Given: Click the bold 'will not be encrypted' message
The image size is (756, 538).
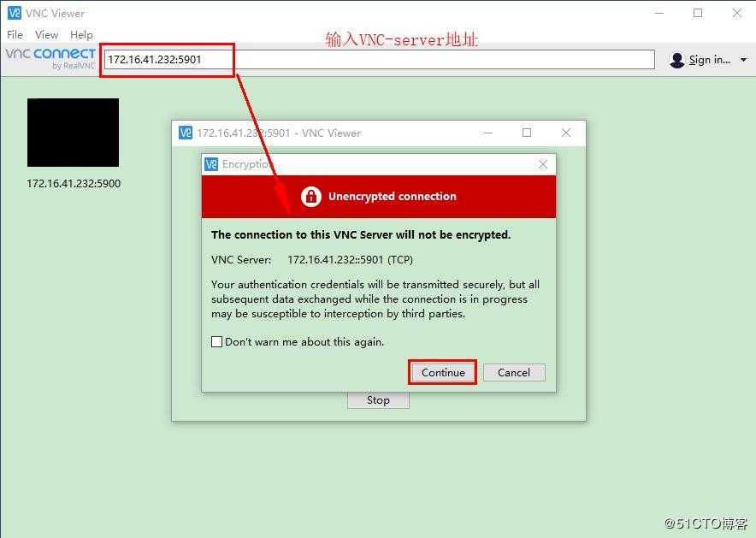Looking at the screenshot, I should (361, 234).
